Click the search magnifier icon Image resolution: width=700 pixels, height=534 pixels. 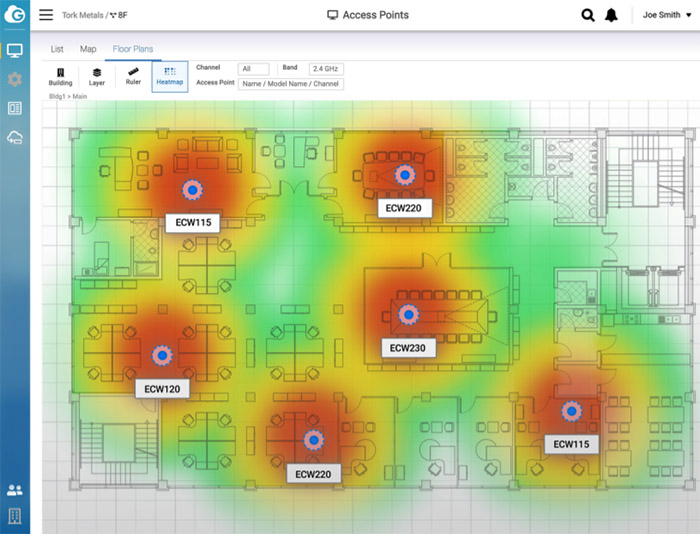pyautogui.click(x=588, y=15)
